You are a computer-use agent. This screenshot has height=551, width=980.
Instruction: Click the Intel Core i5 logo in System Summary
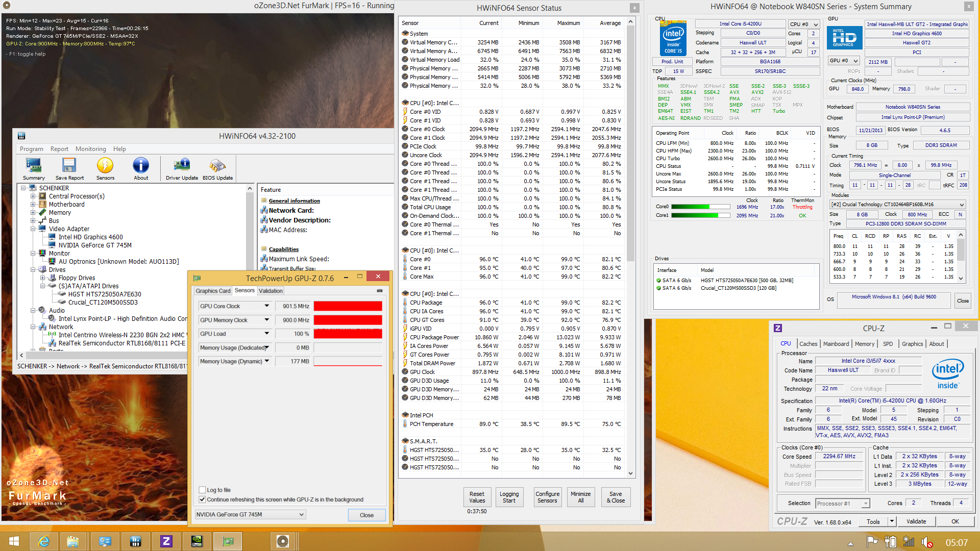(673, 39)
